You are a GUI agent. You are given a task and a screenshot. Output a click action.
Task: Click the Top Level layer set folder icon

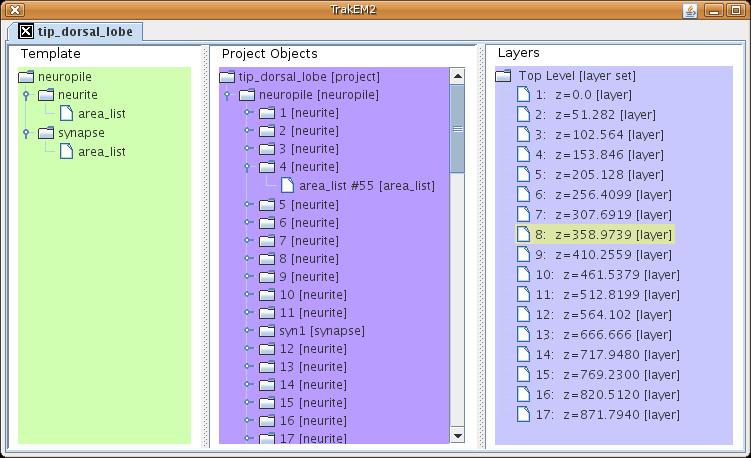point(504,77)
